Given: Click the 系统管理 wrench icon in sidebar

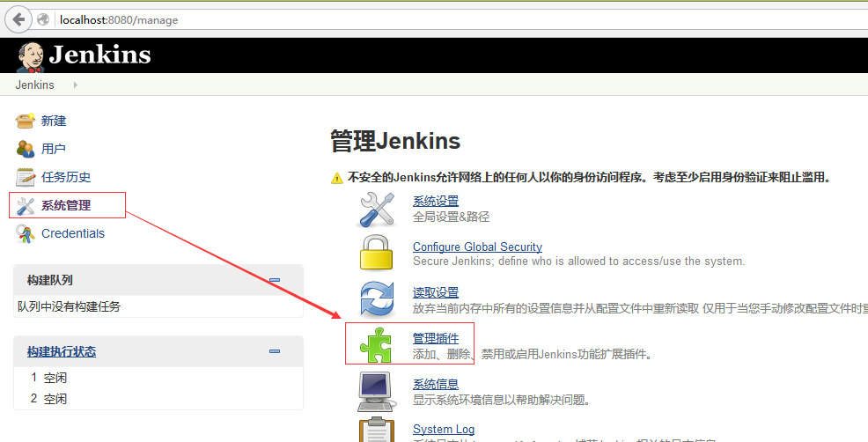Looking at the screenshot, I should click(26, 205).
